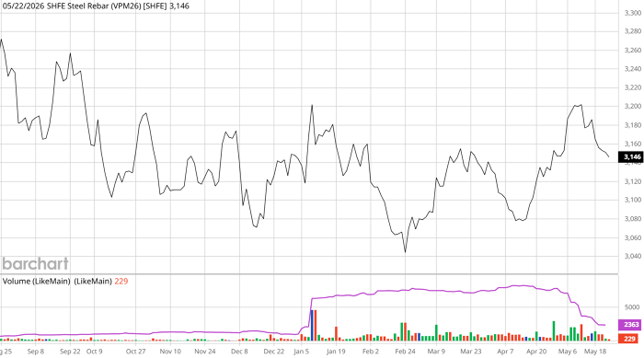Click the 3,220 price axis label
This screenshot has height=358, width=644.
click(x=633, y=87)
